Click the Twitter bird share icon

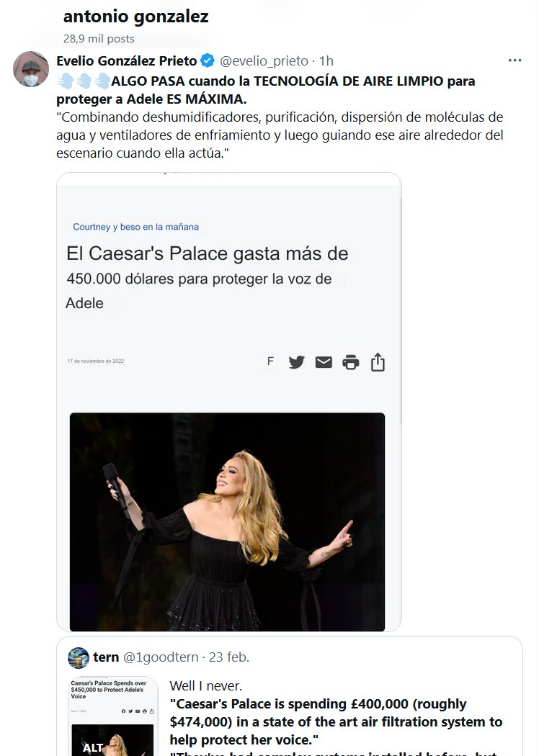pyautogui.click(x=296, y=362)
